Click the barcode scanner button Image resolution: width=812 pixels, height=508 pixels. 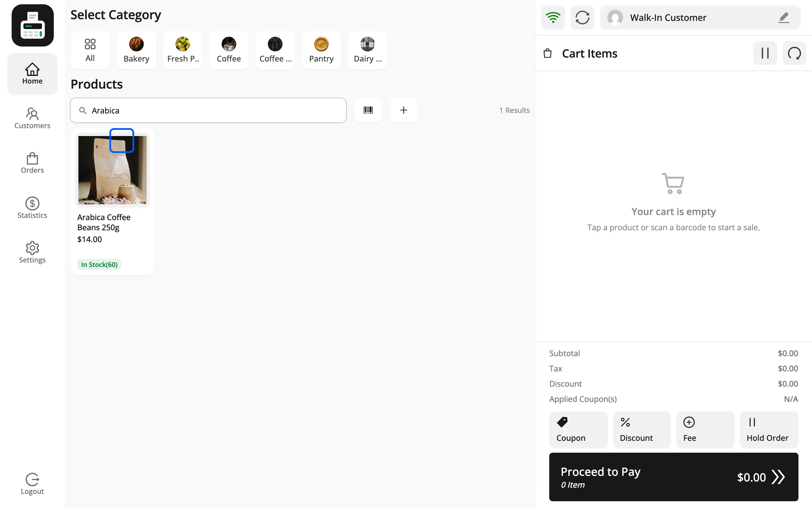coord(368,110)
